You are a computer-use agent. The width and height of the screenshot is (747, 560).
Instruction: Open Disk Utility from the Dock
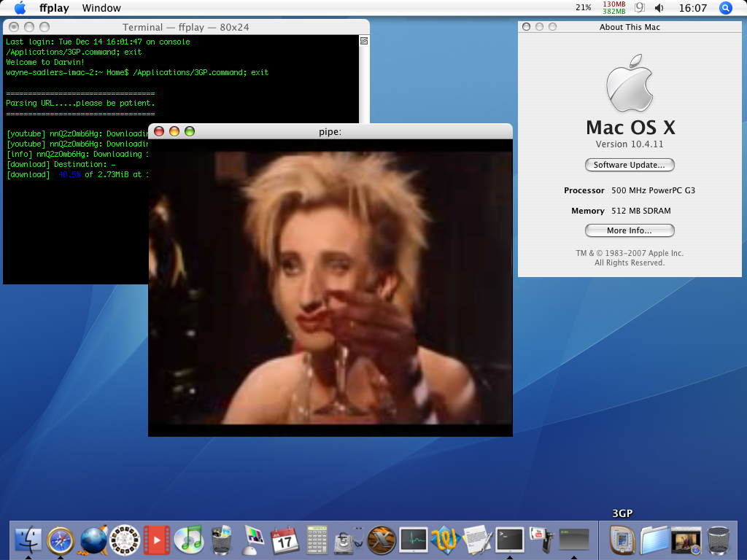point(349,540)
